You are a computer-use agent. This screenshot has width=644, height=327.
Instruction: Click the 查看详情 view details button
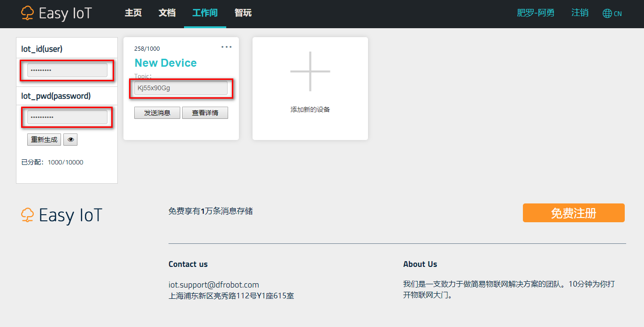[x=205, y=113]
